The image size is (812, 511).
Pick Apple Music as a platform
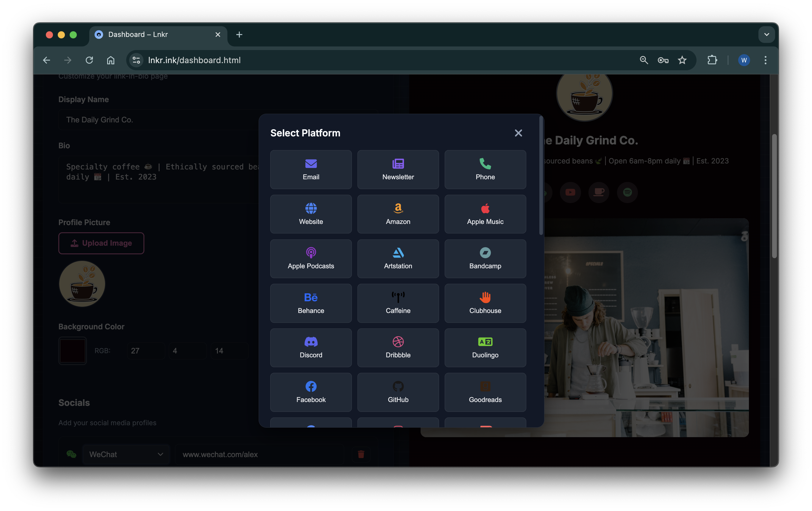coord(485,214)
